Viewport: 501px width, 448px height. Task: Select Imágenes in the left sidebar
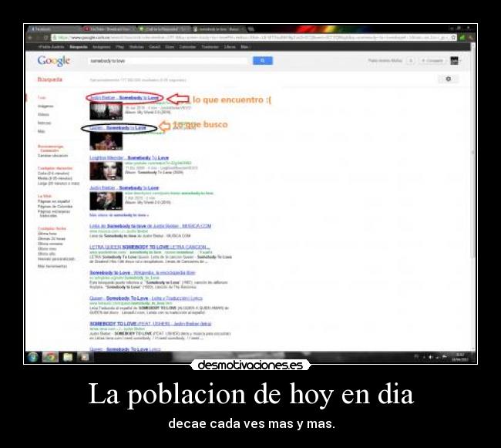pos(45,106)
